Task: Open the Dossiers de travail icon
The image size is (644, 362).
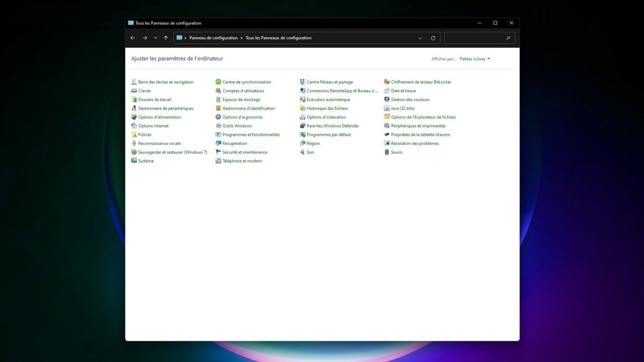Action: pos(134,100)
